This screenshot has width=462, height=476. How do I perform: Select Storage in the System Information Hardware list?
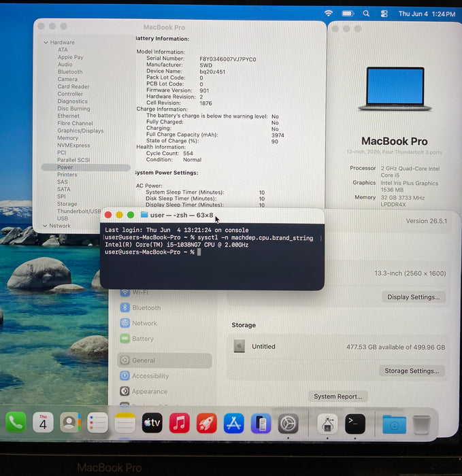pos(67,204)
